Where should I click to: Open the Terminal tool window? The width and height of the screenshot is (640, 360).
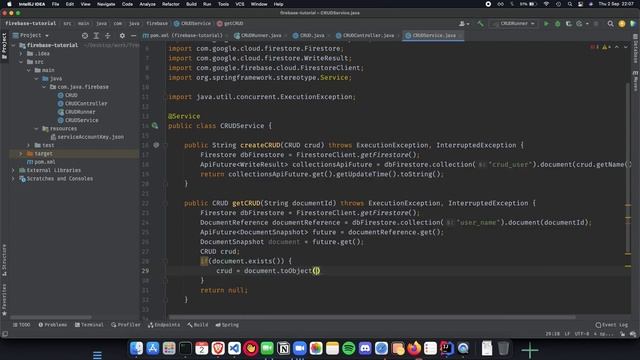[89, 325]
